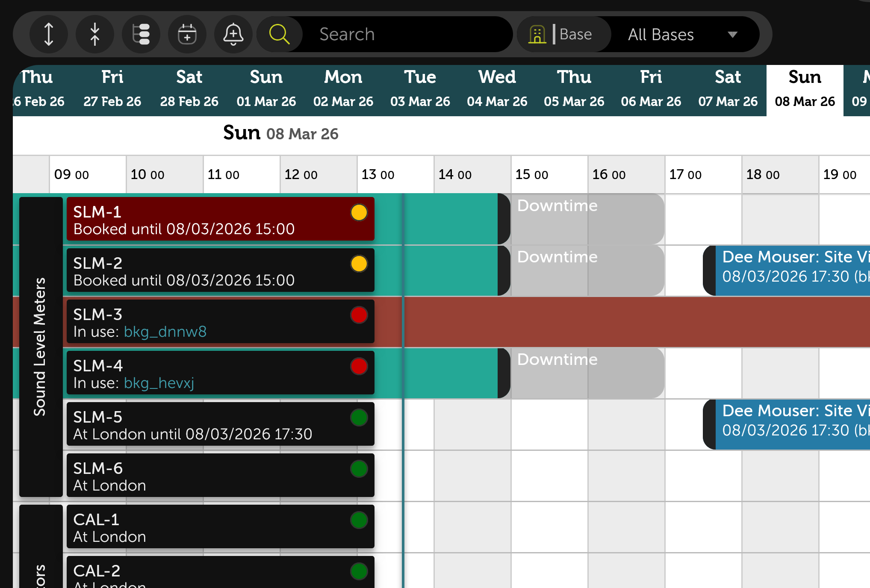Type a query in the Search field
This screenshot has height=588, width=870.
(406, 34)
